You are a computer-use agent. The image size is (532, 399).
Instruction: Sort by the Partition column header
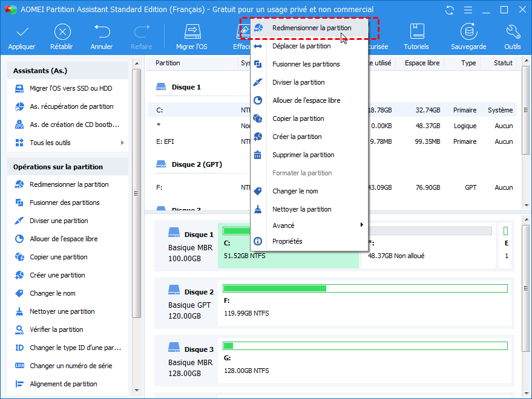click(x=168, y=63)
